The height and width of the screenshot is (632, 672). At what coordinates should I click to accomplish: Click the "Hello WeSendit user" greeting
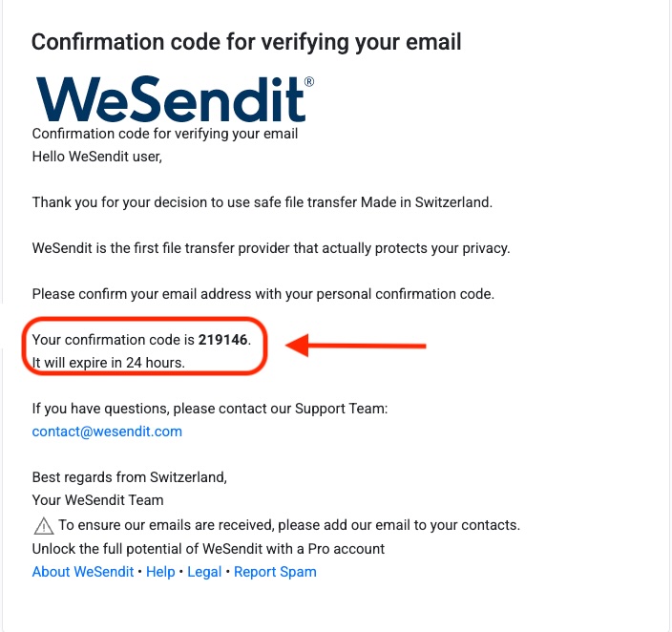point(97,157)
